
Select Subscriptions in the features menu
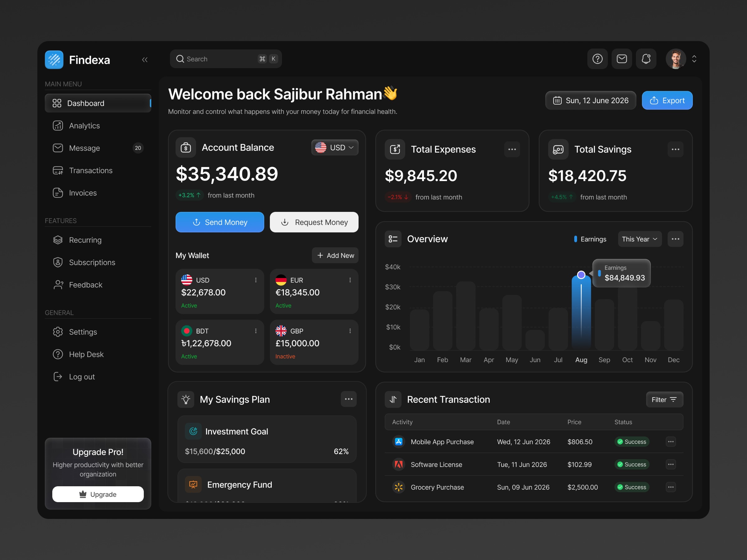[92, 262]
